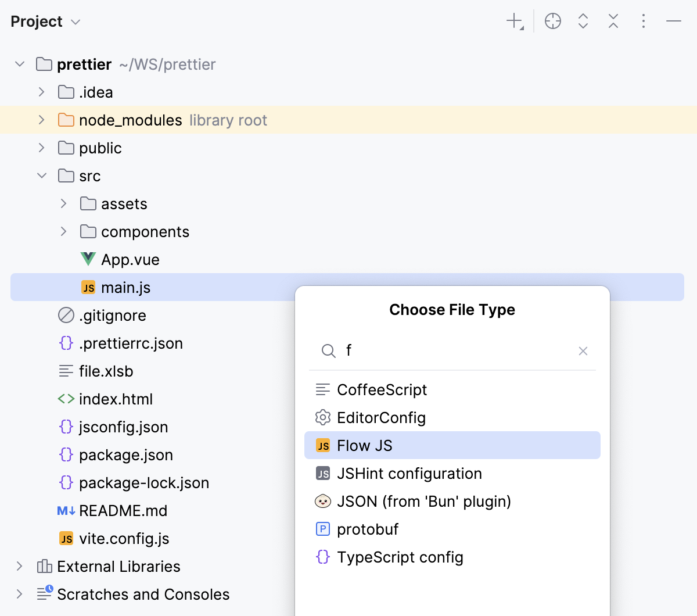Clear the search field with the X button
The image size is (697, 616).
583,351
